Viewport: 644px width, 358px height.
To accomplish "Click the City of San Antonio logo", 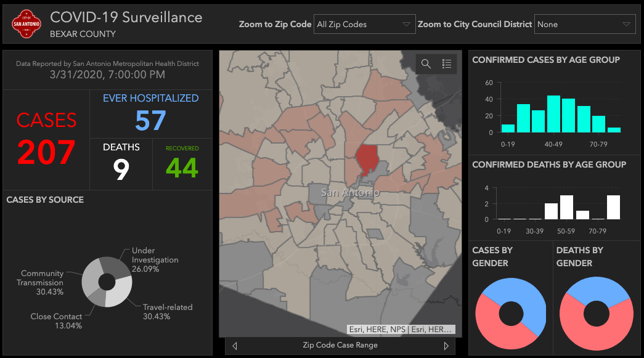I will 26,24.
